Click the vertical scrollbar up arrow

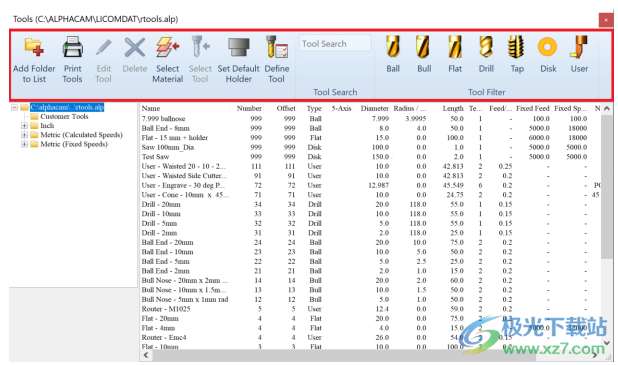[607, 108]
